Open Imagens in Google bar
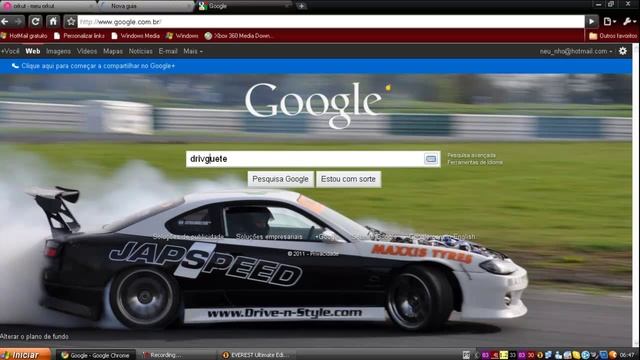Screen dimensions: 640x360 pos(58,51)
